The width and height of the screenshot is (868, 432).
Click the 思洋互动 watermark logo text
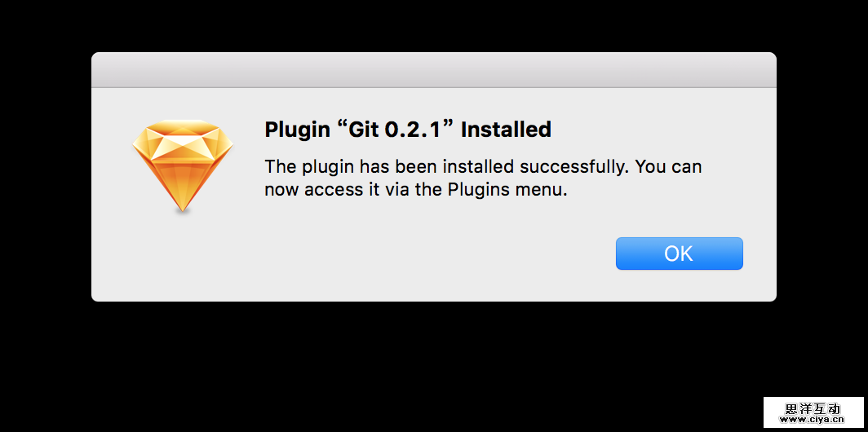click(x=813, y=408)
